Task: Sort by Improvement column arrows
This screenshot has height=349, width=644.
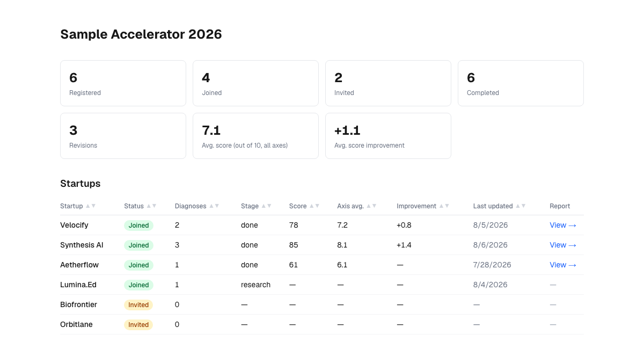Action: (x=444, y=206)
